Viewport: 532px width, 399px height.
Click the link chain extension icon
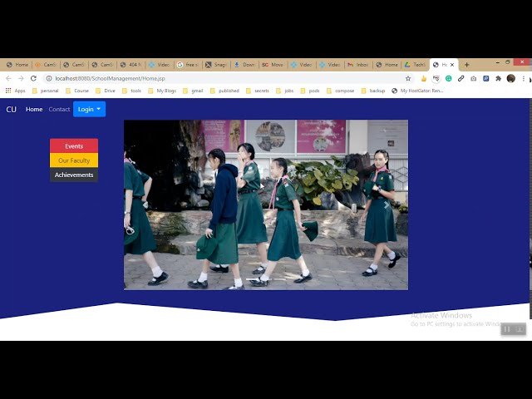pos(461,78)
